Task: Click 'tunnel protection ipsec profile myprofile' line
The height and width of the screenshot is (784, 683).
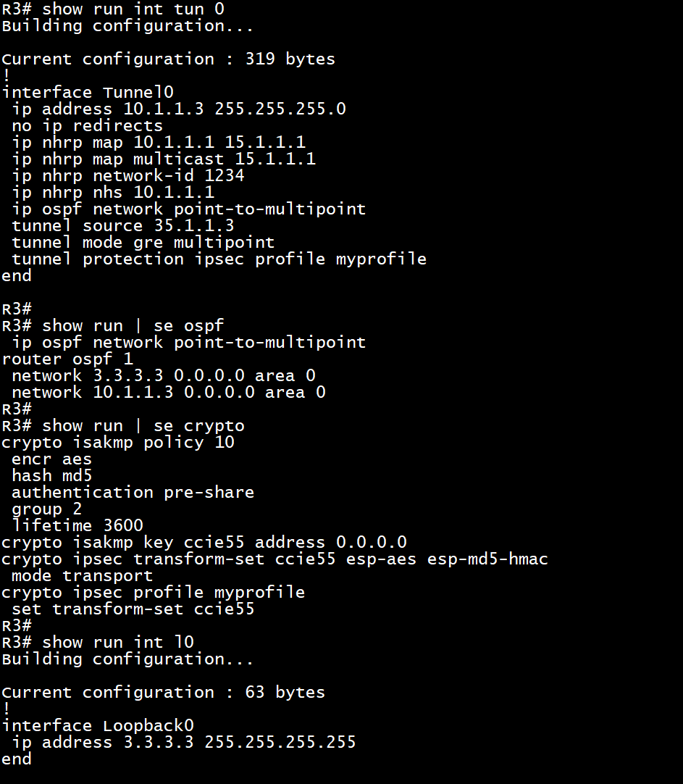Action: click(219, 259)
